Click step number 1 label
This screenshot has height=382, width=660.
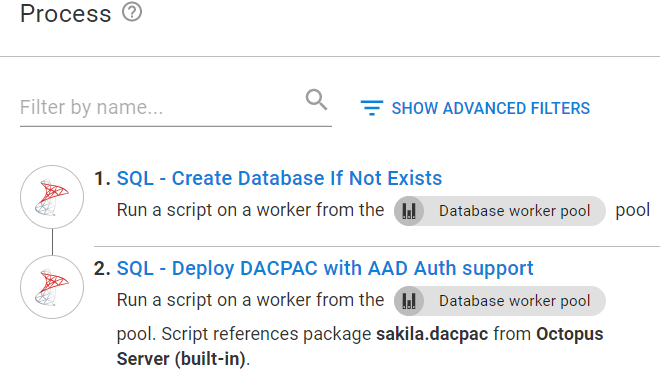(102, 178)
